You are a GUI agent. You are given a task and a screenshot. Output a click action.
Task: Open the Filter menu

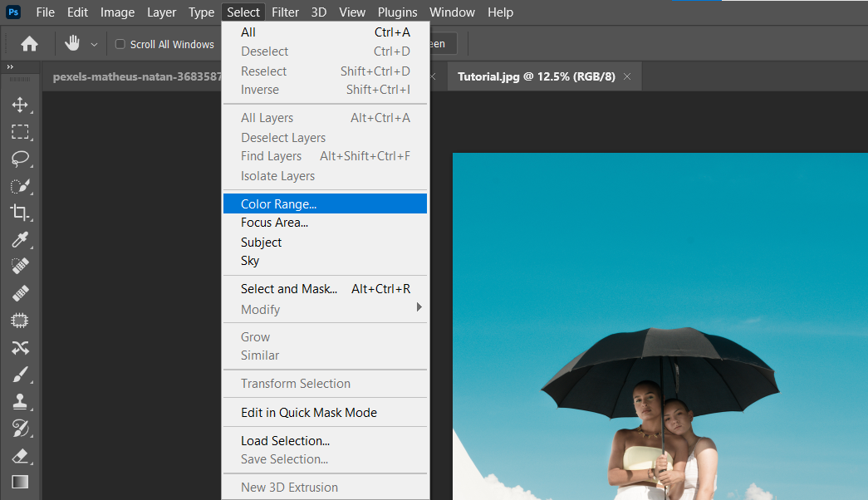285,12
